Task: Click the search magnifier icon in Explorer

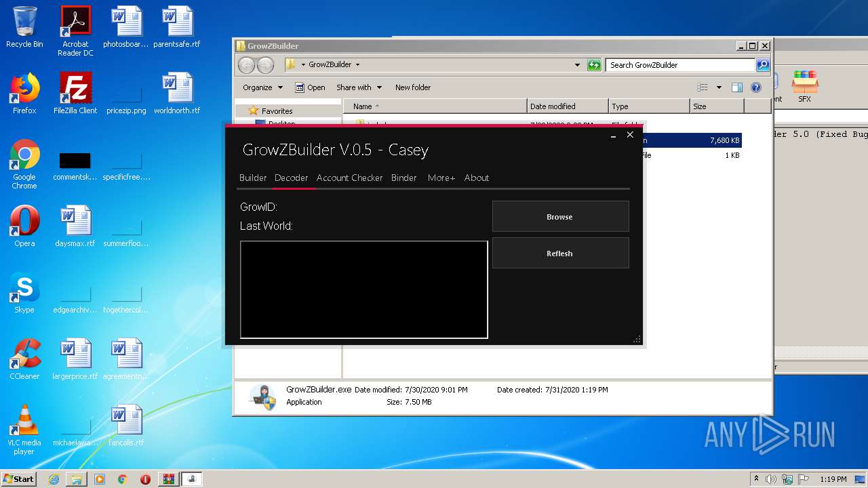Action: [763, 65]
